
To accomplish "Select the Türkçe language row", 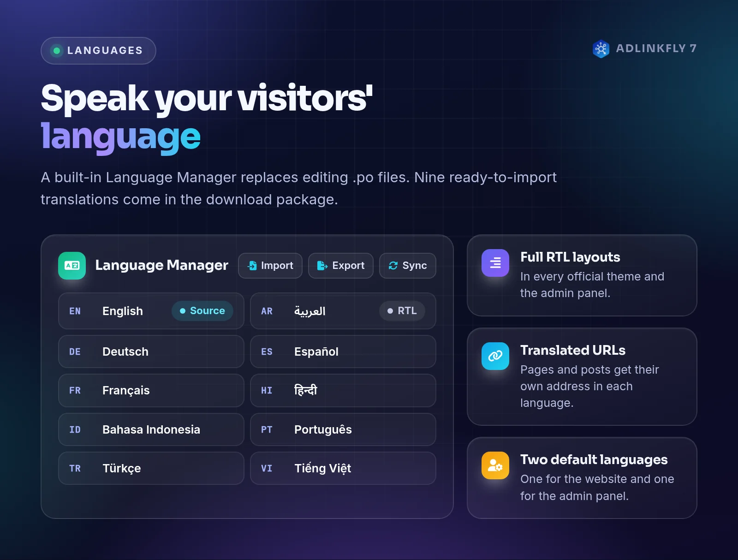I will [x=151, y=468].
